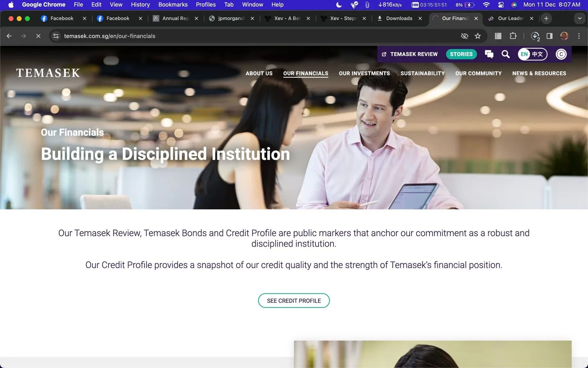Toggle Do Not Disturb moon icon
Image resolution: width=588 pixels, height=368 pixels.
(339, 5)
